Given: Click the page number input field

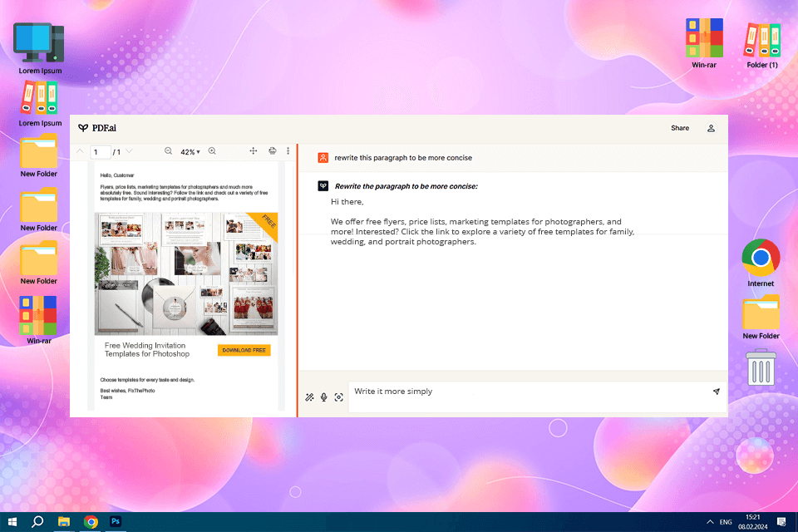Looking at the screenshot, I should tap(101, 152).
